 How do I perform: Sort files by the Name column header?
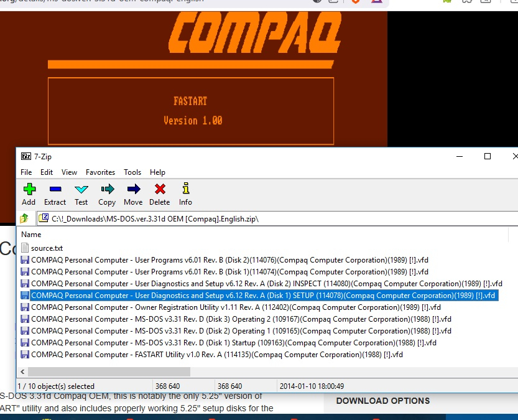point(31,235)
